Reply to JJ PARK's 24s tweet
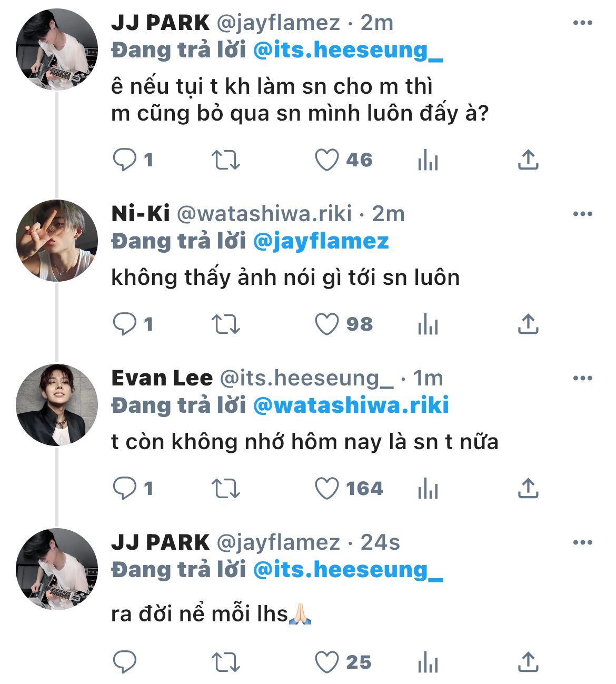Screen dimensions: 616x684 125,662
